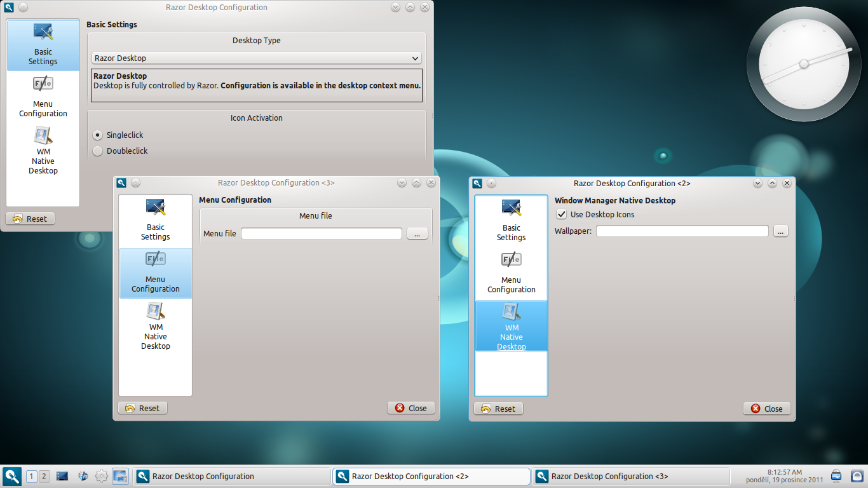Click the show desktop icon on the taskbar
Screen dimensions: 868x488
tap(121, 476)
